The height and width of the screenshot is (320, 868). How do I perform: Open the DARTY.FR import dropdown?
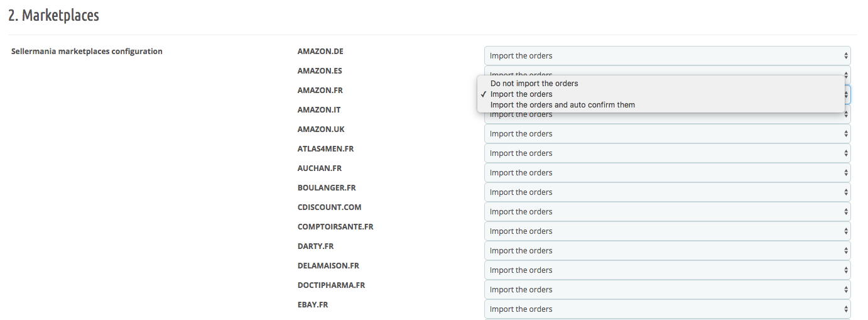click(x=667, y=250)
